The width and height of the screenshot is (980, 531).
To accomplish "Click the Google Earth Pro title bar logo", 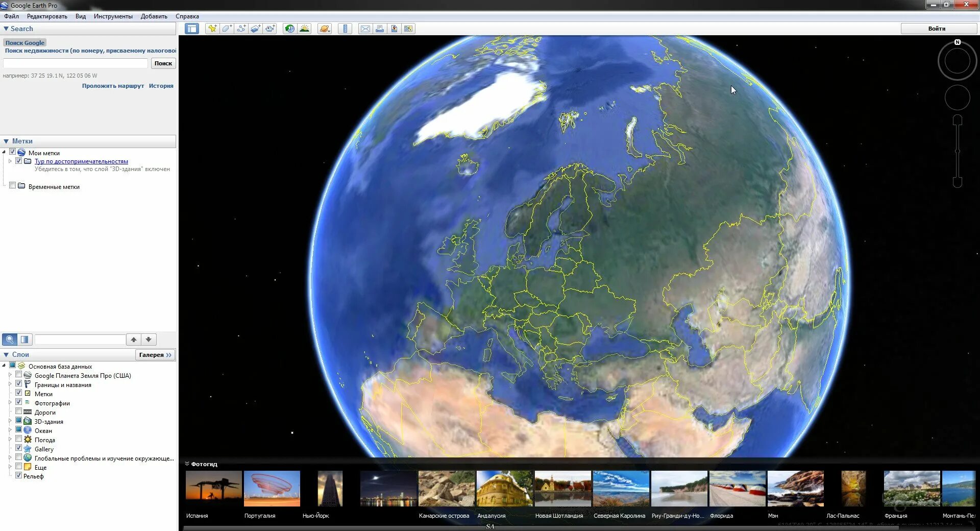I will 5,5.
